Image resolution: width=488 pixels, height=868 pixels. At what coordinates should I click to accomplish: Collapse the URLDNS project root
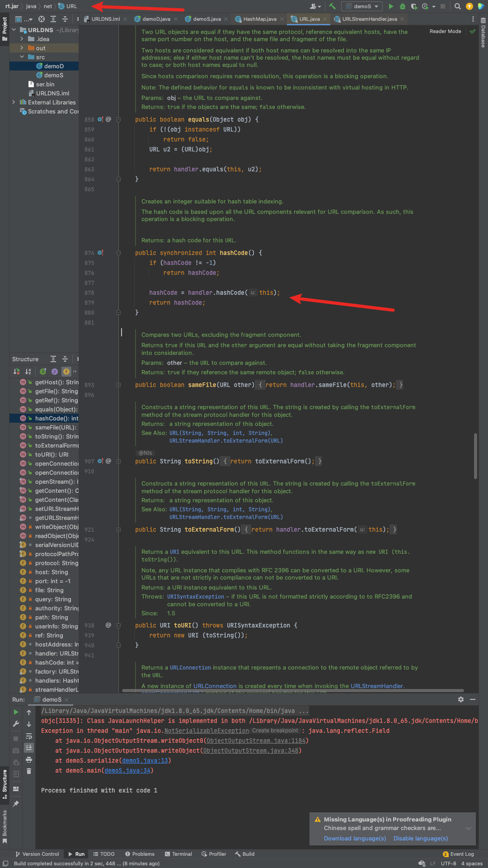click(14, 30)
